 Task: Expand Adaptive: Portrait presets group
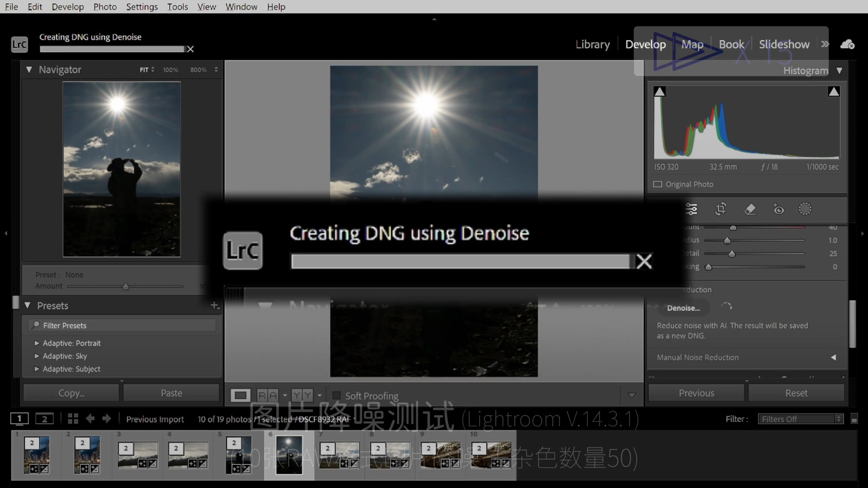(x=37, y=343)
